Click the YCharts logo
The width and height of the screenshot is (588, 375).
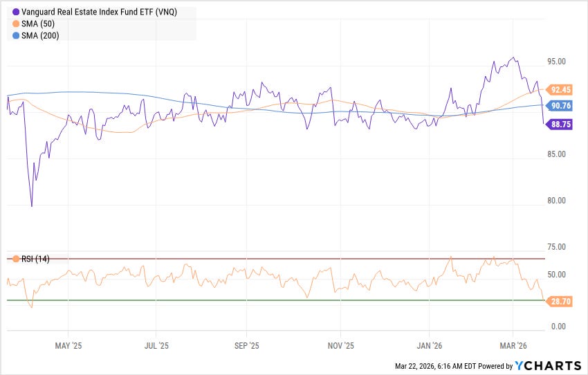point(549,365)
